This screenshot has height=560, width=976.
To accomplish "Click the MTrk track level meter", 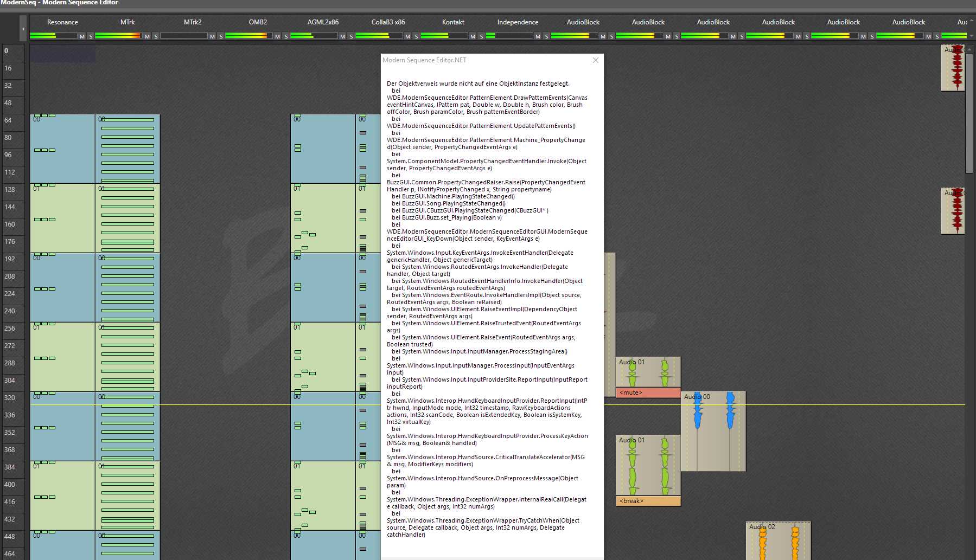I will tap(118, 36).
